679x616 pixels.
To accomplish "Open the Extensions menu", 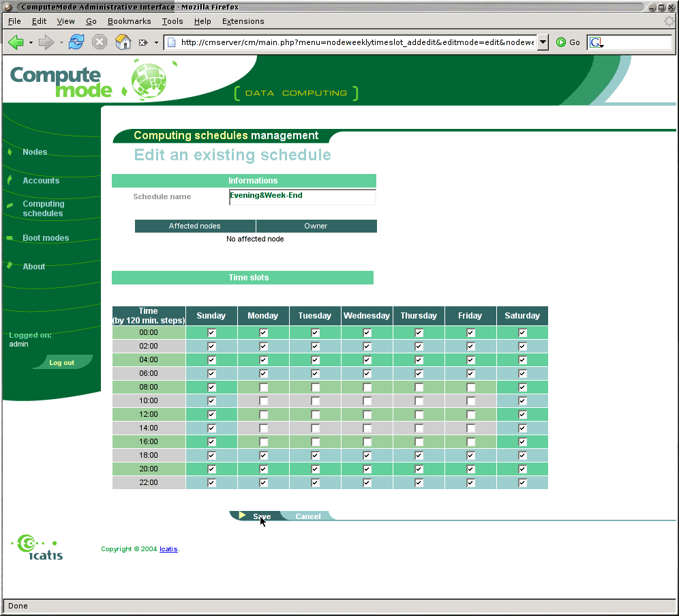I will (x=243, y=21).
